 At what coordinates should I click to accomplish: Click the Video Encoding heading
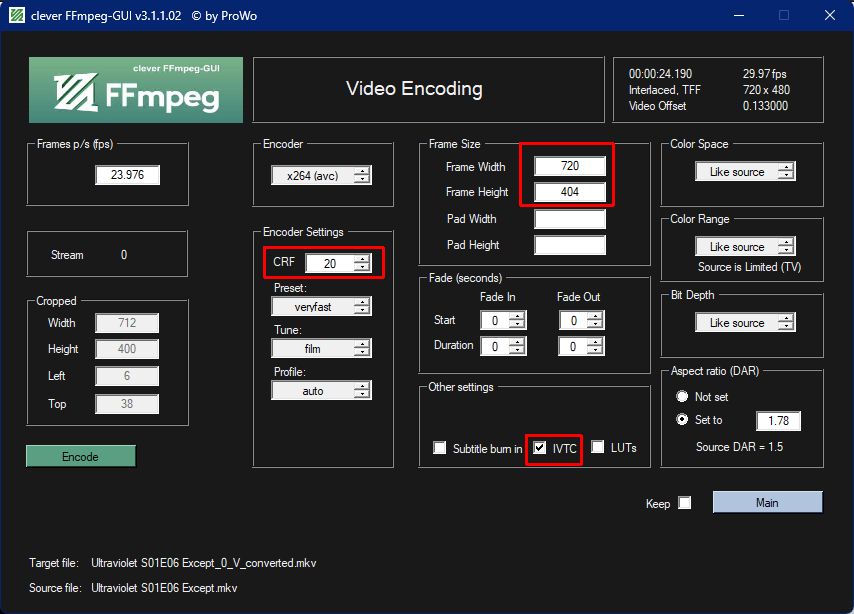(x=414, y=88)
